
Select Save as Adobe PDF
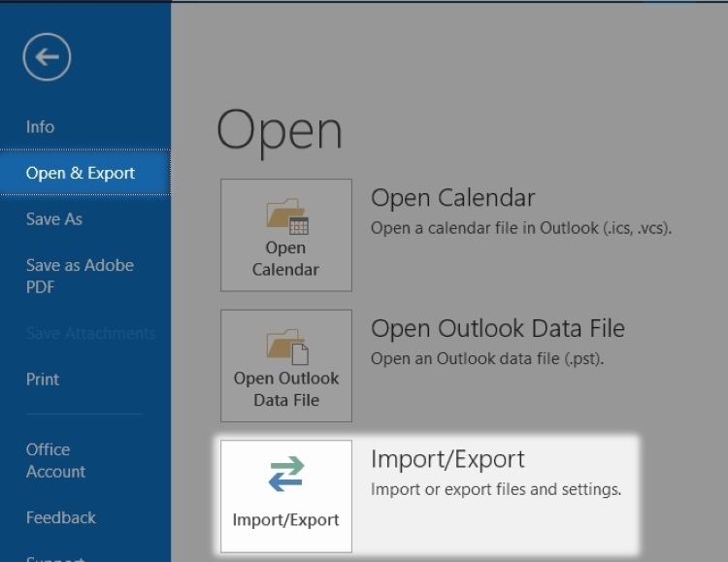coord(80,276)
